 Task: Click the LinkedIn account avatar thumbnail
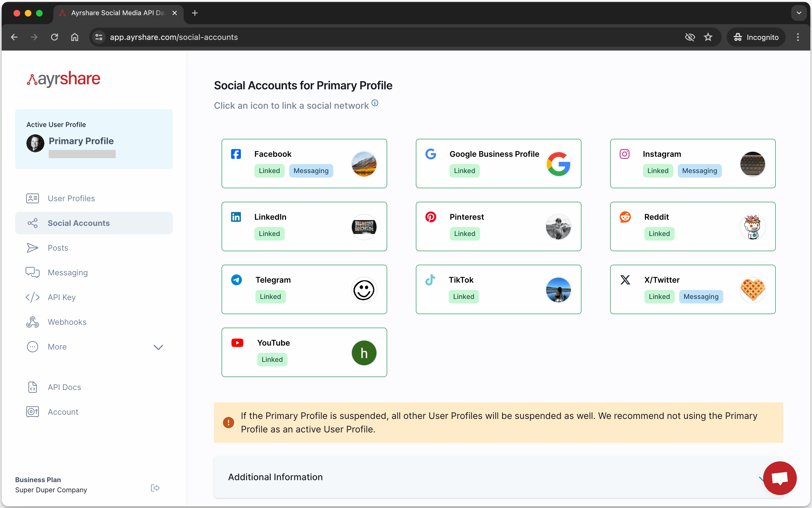click(364, 227)
